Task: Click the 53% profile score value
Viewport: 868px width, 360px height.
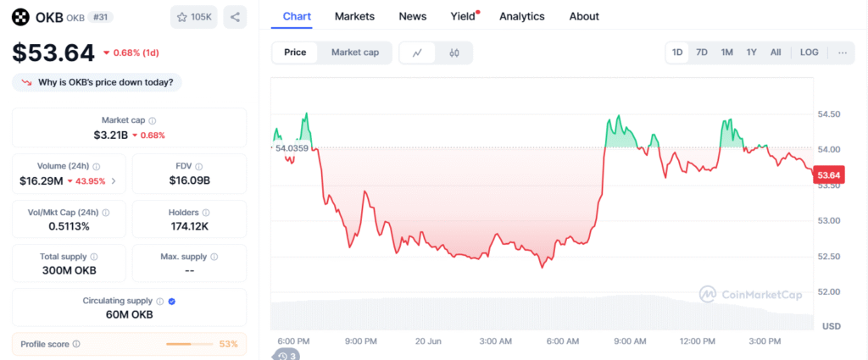Action: point(229,344)
